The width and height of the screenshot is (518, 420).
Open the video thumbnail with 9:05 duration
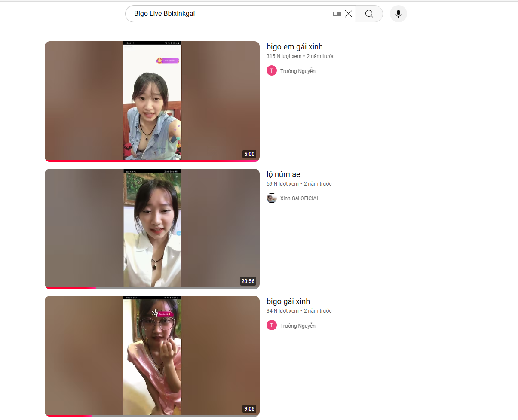[152, 356]
